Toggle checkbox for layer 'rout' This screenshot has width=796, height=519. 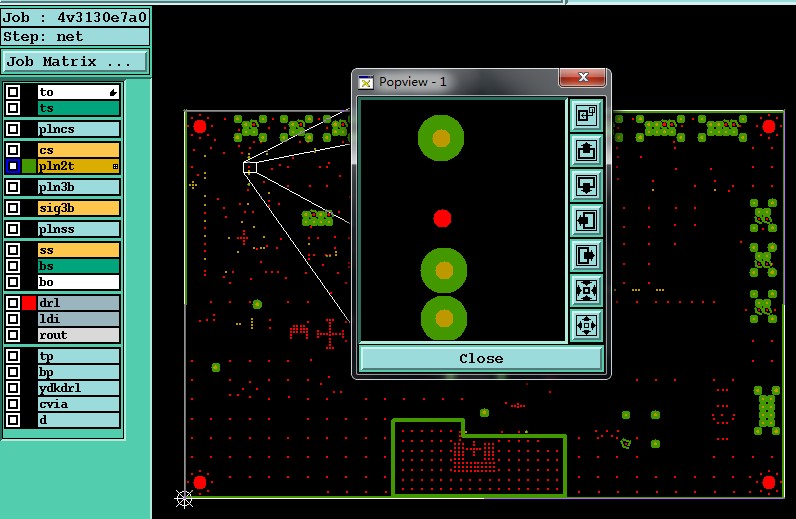click(13, 335)
